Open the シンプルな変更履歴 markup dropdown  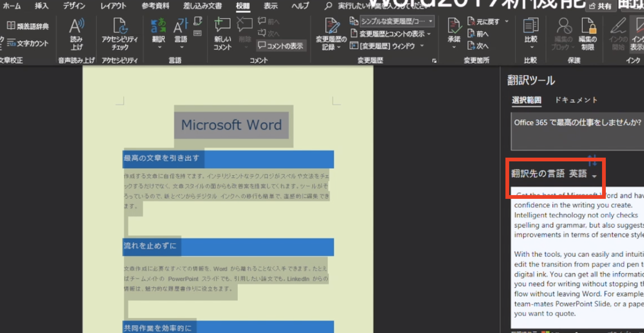coord(398,21)
